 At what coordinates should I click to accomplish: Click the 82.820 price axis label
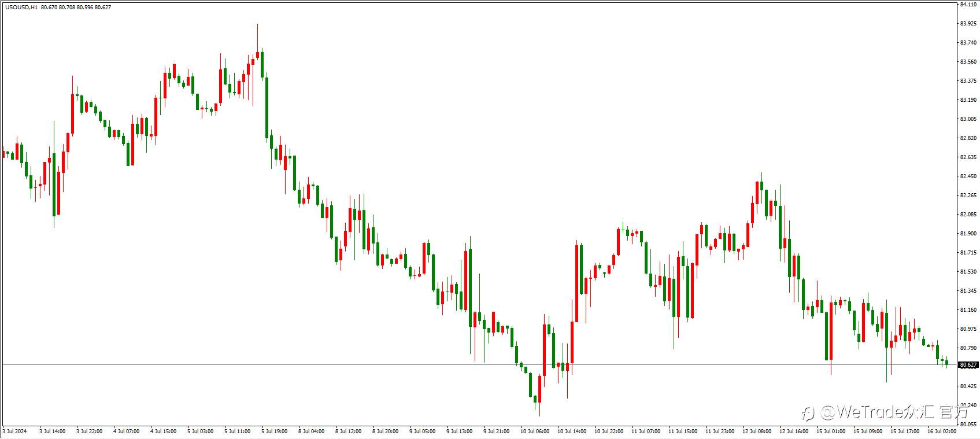pyautogui.click(x=968, y=138)
